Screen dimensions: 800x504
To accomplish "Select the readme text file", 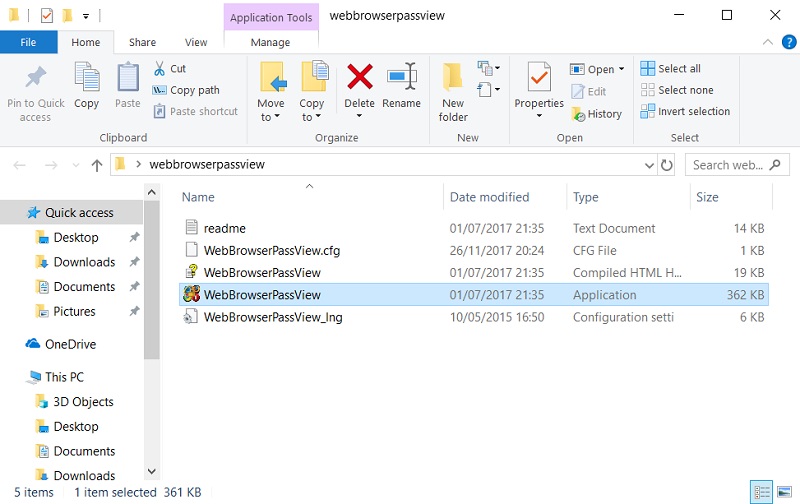I will [474, 228].
